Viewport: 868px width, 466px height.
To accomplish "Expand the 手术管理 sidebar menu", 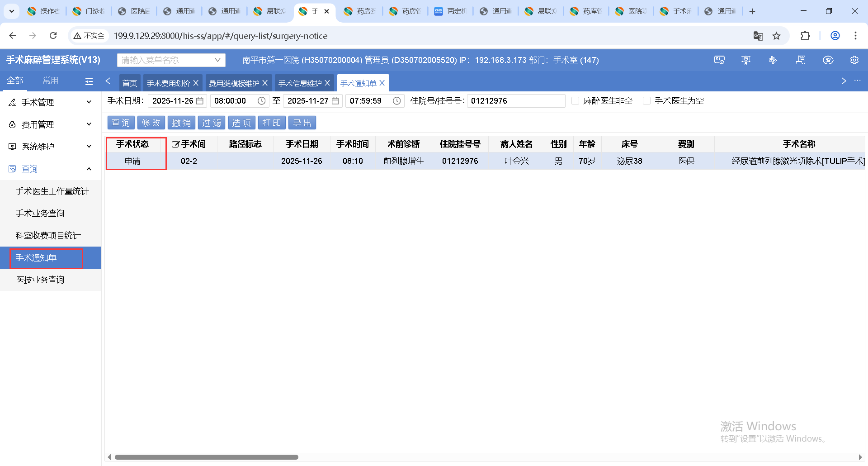I will click(x=51, y=103).
